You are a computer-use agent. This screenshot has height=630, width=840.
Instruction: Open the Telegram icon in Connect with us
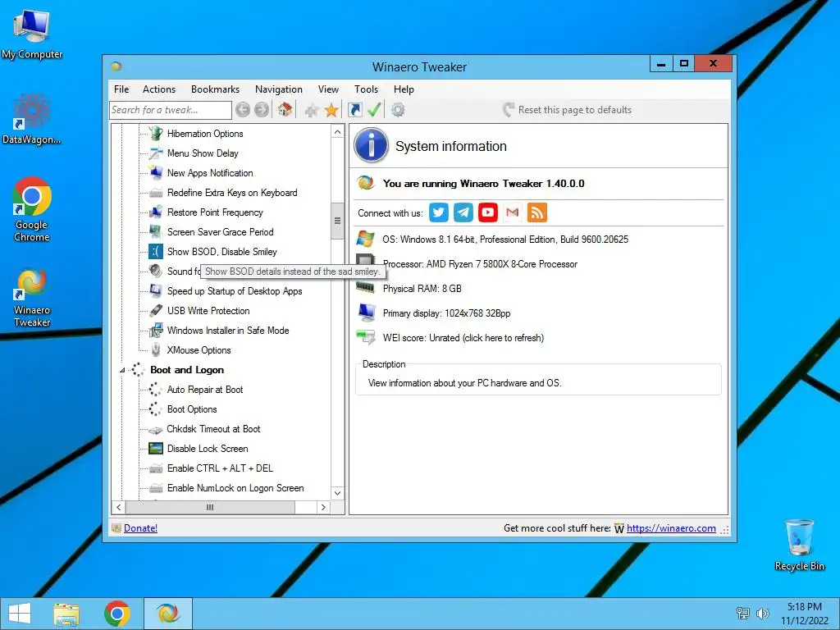pos(463,212)
